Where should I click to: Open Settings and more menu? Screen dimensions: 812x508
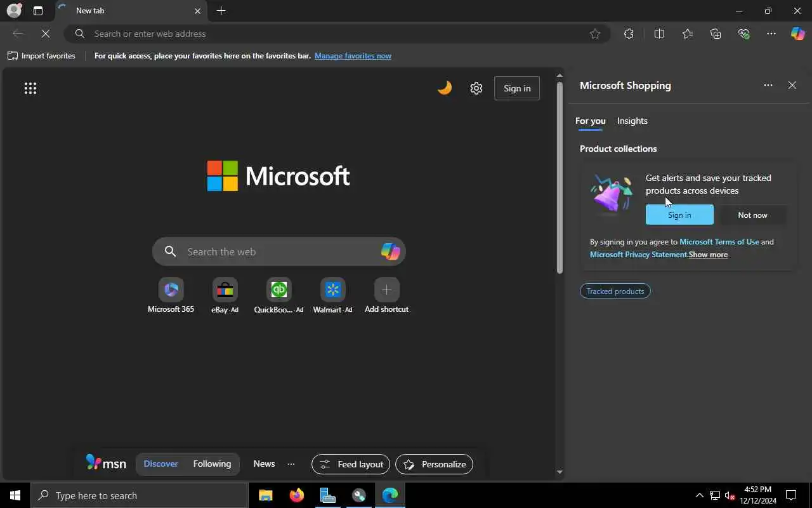[x=771, y=34]
